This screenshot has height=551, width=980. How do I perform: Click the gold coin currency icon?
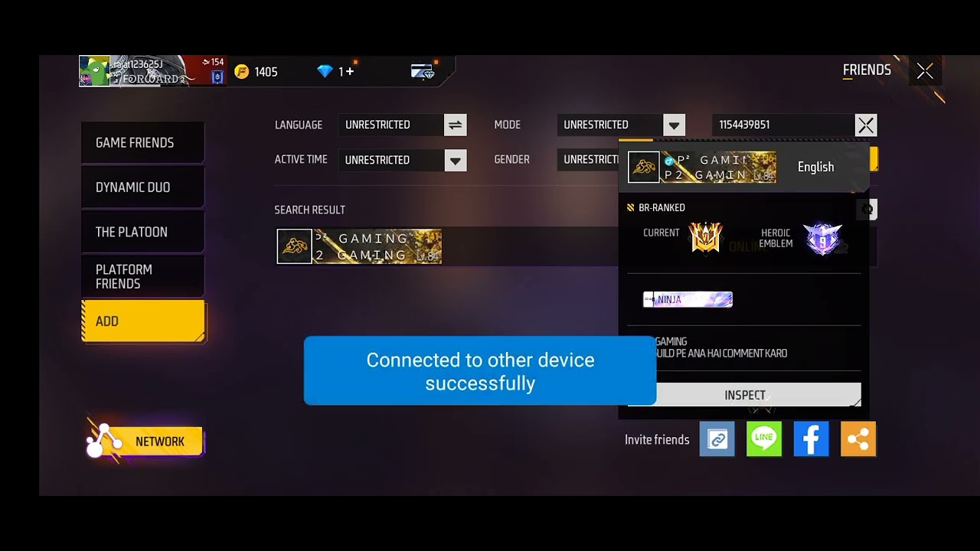242,71
